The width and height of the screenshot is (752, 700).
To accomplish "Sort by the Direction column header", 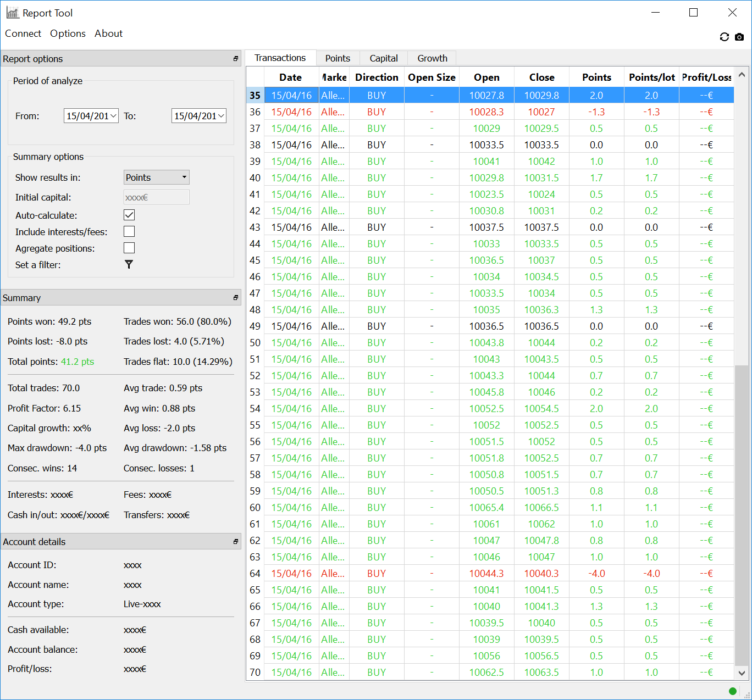I will 377,77.
